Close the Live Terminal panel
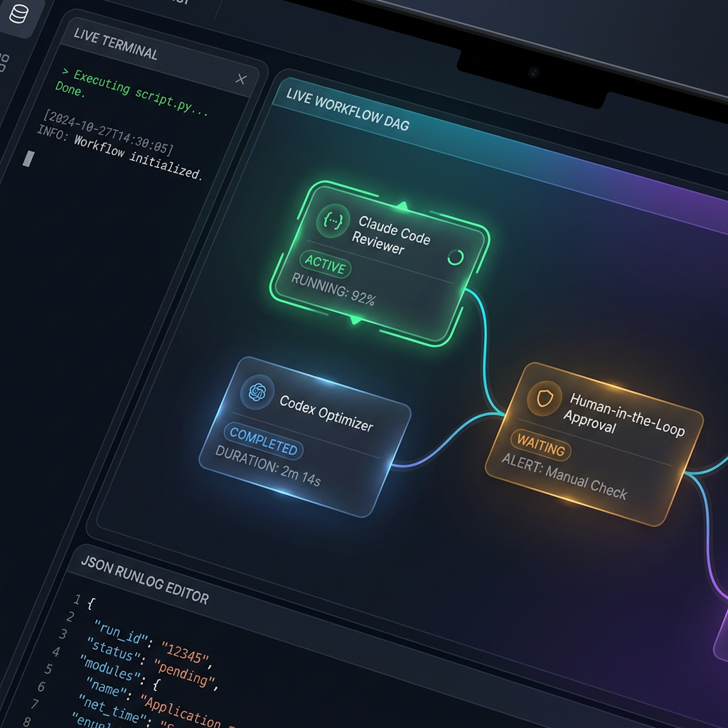The height and width of the screenshot is (728, 728). tap(241, 79)
